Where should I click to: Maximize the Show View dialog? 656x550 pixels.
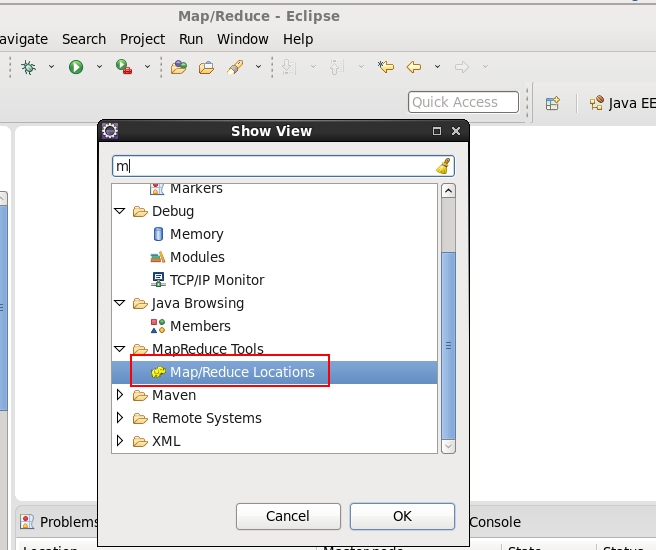point(437,131)
